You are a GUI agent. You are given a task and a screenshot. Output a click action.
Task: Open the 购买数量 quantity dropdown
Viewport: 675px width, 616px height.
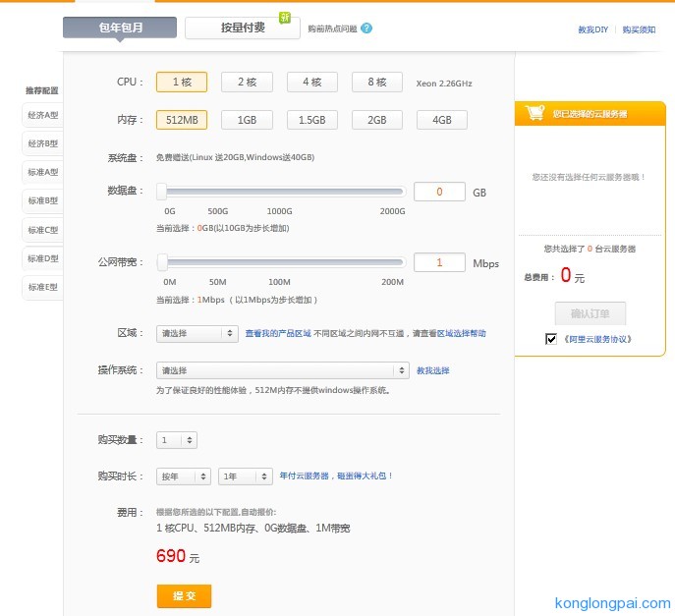click(x=177, y=440)
